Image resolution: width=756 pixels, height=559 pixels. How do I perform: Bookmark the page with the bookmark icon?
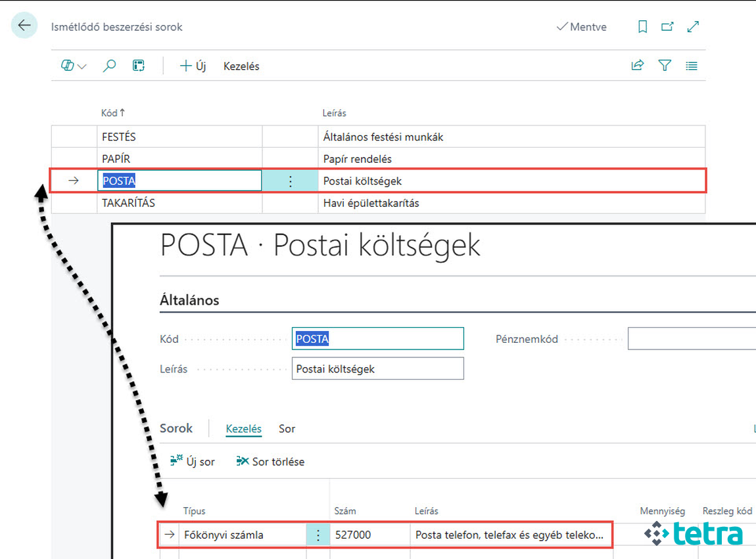[642, 26]
